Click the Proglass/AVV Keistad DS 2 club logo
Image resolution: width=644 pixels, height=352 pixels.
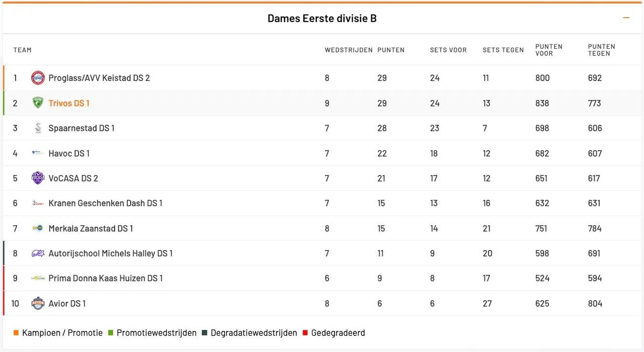pyautogui.click(x=38, y=78)
